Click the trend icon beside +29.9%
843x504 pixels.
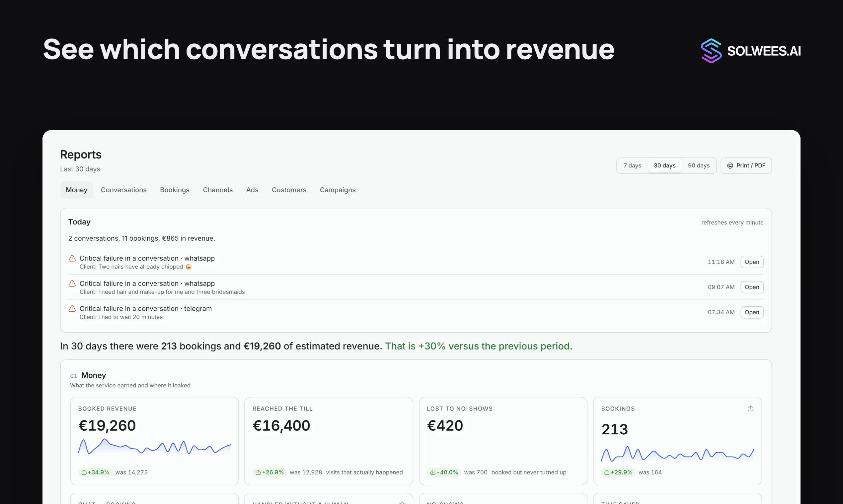coord(607,472)
